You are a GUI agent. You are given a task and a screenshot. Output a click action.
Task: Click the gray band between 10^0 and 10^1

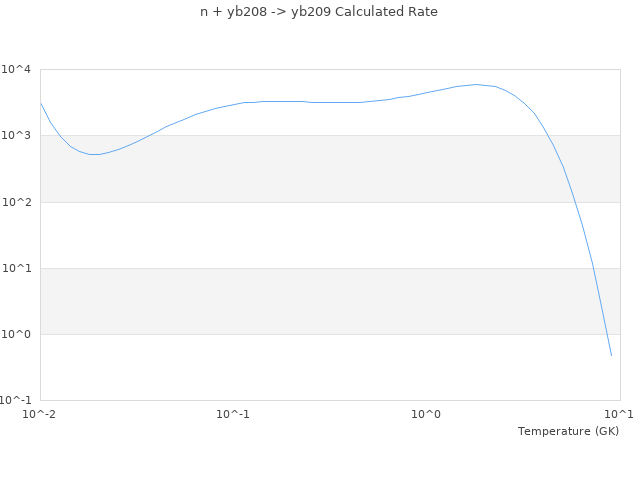point(300,301)
